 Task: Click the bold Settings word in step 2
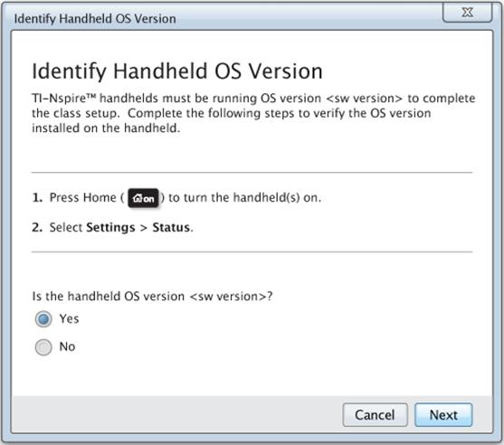coord(110,228)
